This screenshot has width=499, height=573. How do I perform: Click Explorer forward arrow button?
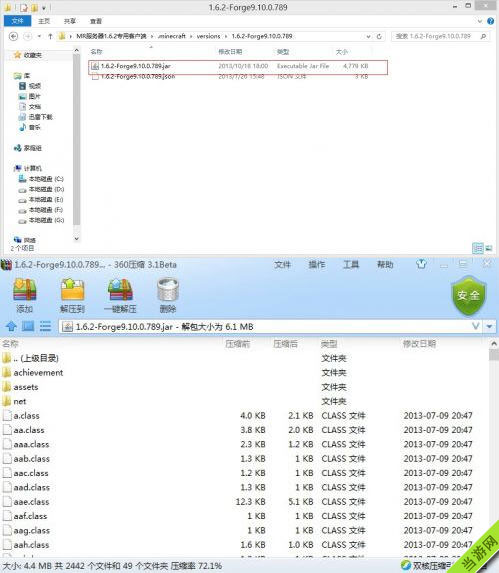pyautogui.click(x=27, y=36)
